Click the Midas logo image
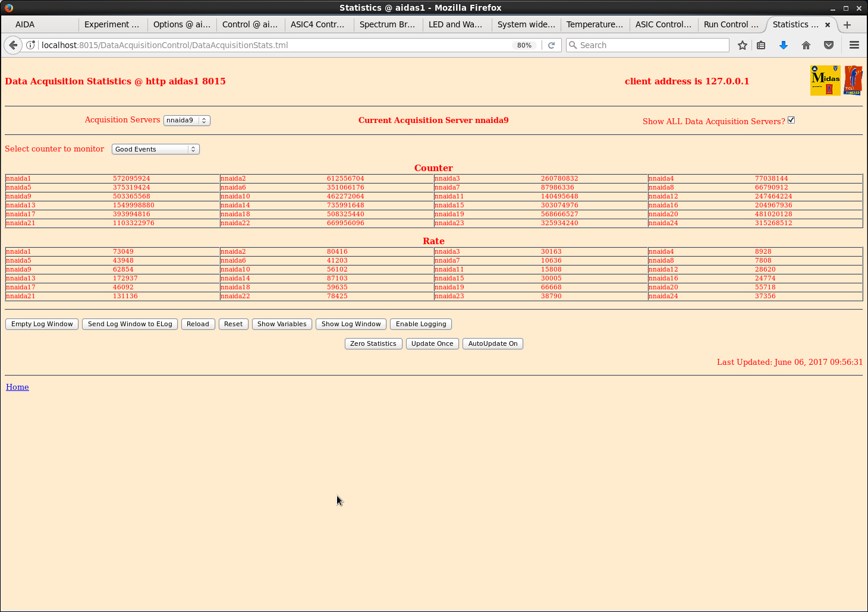Viewport: 868px width, 612px height. (825, 80)
